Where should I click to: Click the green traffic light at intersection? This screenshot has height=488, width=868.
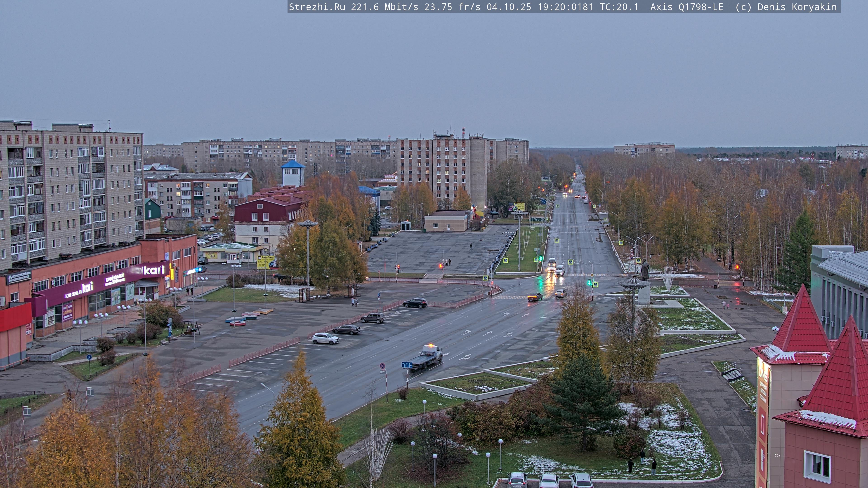click(x=589, y=282)
